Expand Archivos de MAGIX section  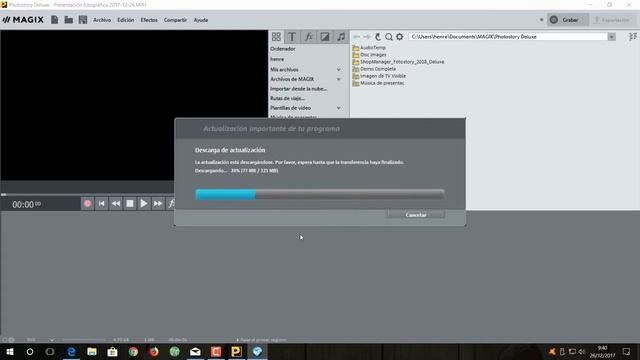(338, 79)
